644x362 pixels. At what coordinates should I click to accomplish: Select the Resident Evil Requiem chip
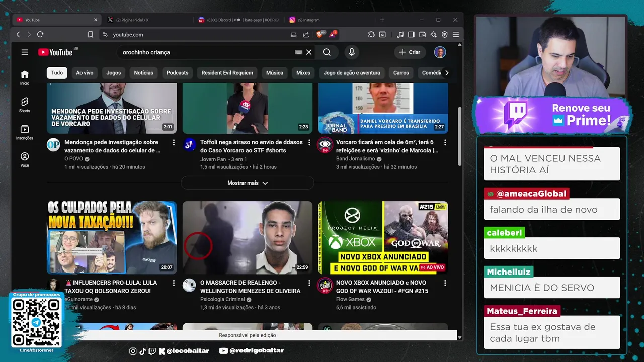point(227,73)
